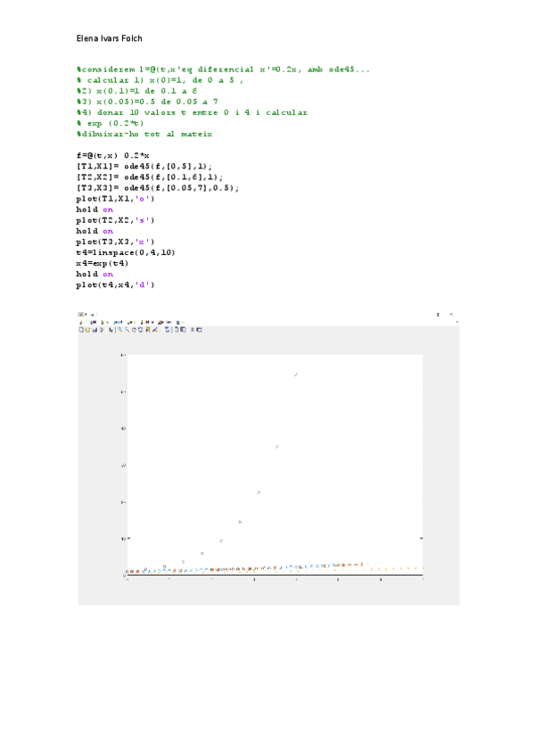Viewport: 535px width, 756px height.
Task: Click the line plot(T2,X2,'s')
Action: [115, 220]
